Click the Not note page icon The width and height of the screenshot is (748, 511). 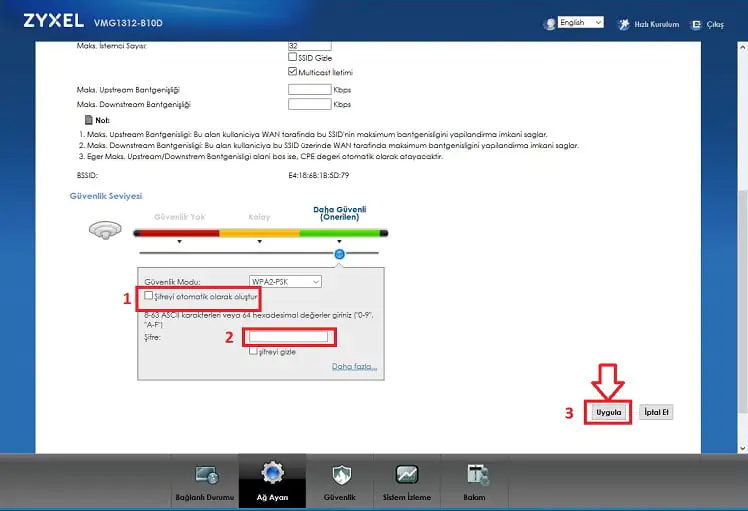click(x=88, y=120)
